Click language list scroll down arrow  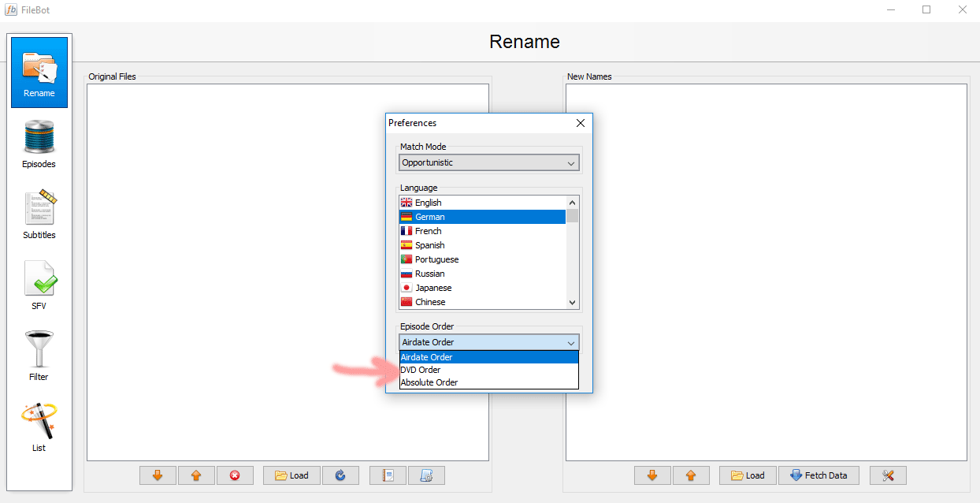click(x=573, y=302)
